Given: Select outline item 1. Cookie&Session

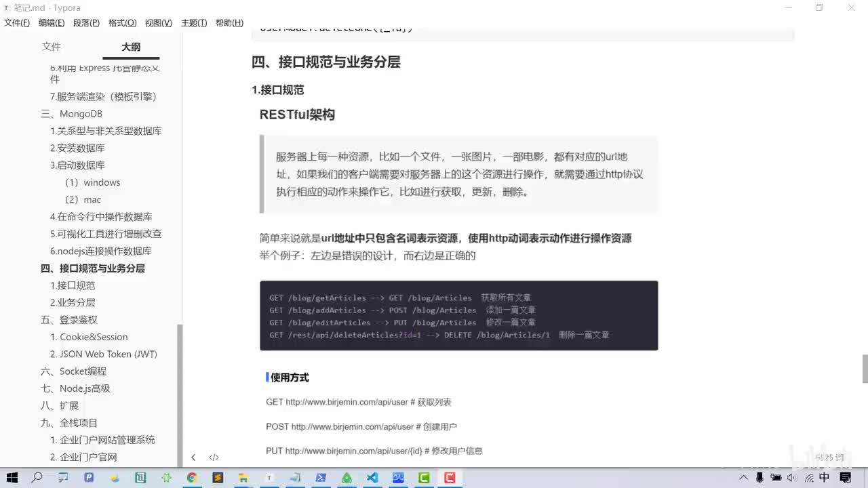Looking at the screenshot, I should point(89,337).
